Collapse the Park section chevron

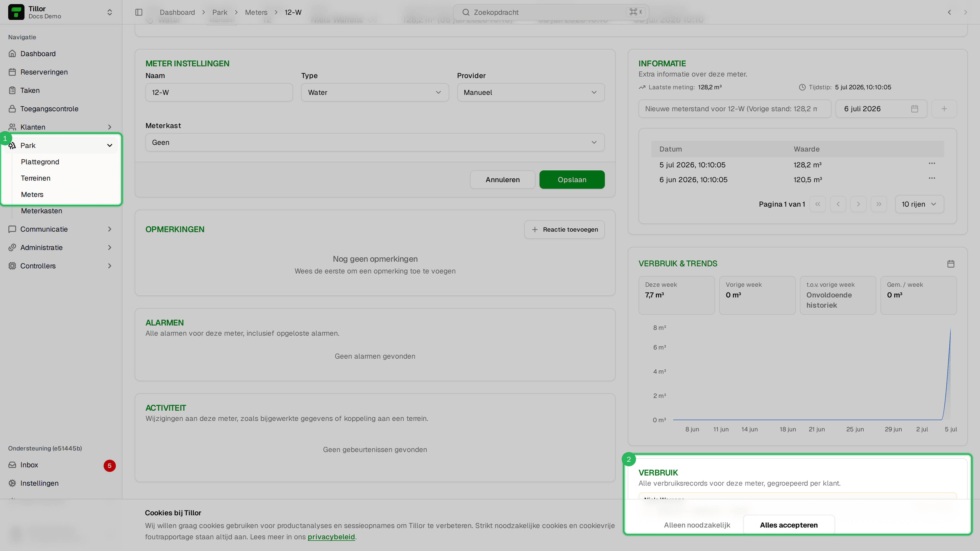click(109, 145)
